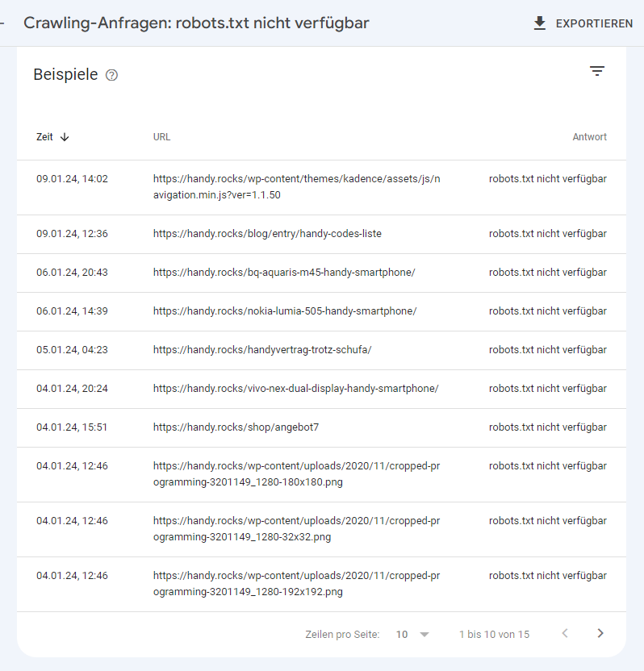Open the handy-codes-liste blog URL row
This screenshot has height=671, width=644.
[x=267, y=234]
